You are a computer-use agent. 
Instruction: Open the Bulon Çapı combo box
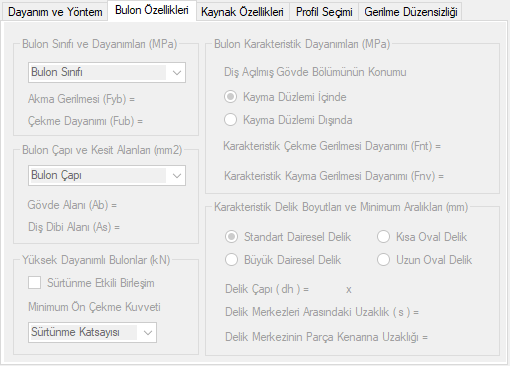tap(107, 176)
